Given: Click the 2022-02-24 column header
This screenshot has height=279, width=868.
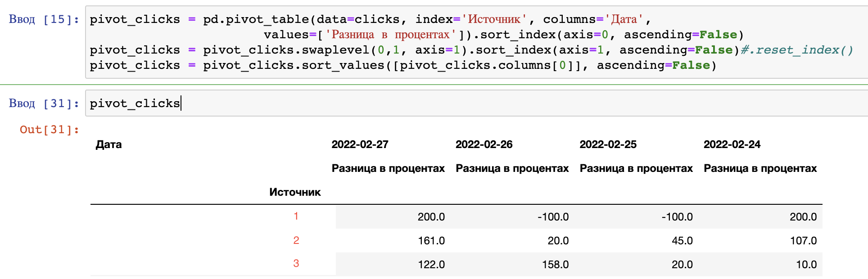Looking at the screenshot, I should [732, 144].
